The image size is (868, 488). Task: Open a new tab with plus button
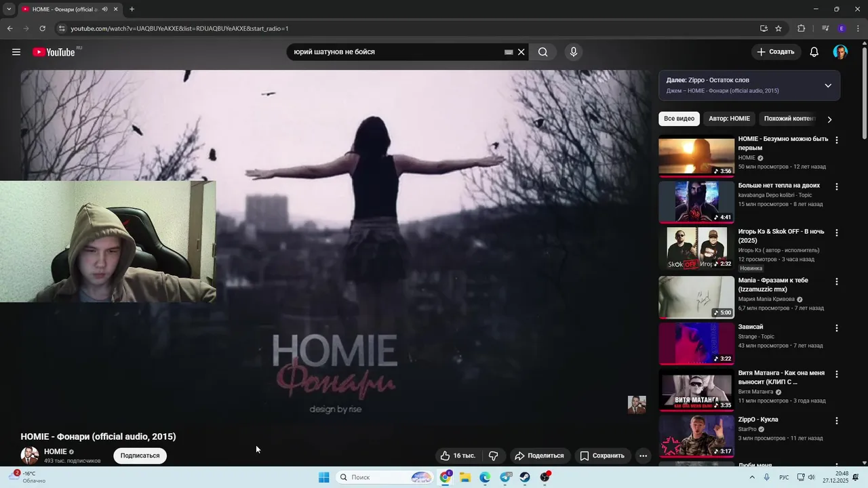click(132, 9)
